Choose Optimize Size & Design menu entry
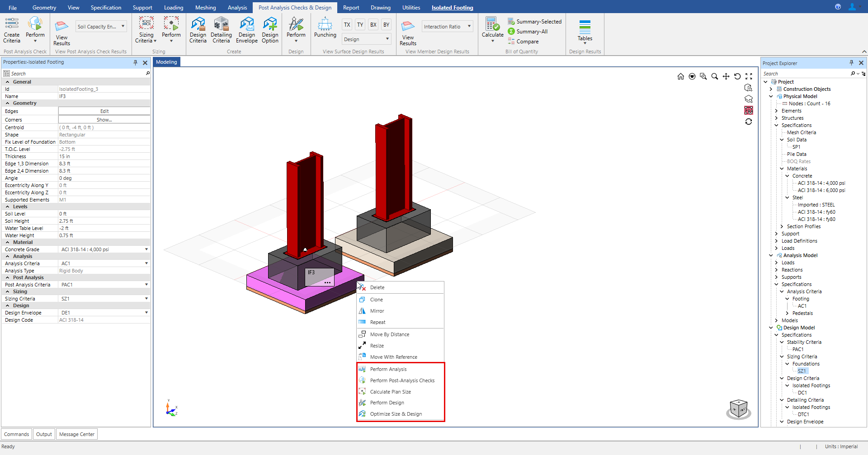The width and height of the screenshot is (868, 455). (396, 414)
